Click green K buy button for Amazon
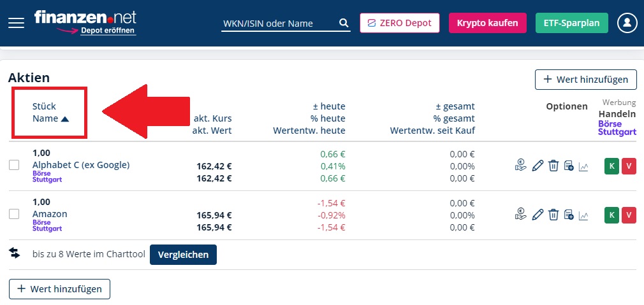Viewport: 644px width, 305px height. pos(611,215)
